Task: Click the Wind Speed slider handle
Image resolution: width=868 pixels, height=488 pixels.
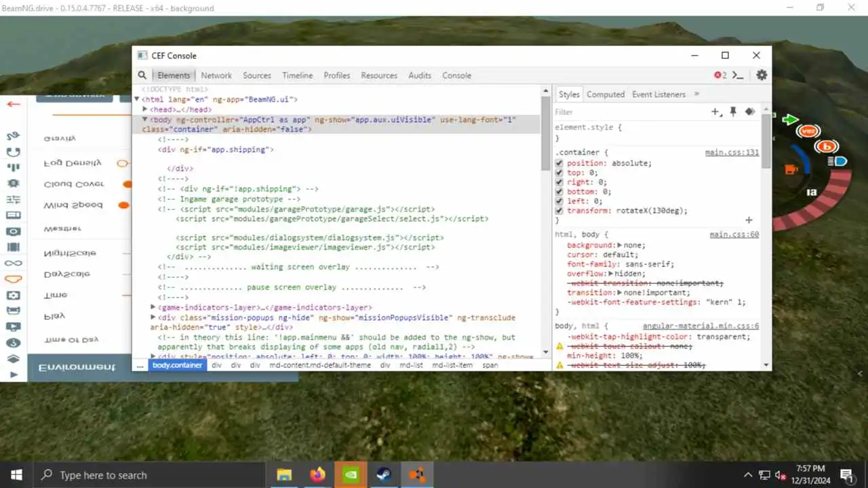Action: tap(123, 205)
